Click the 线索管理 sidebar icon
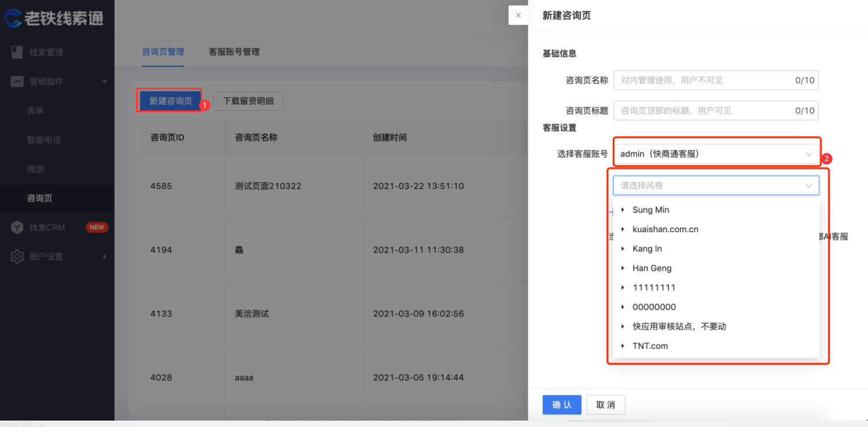Screen dimensions: 868x427 17,52
